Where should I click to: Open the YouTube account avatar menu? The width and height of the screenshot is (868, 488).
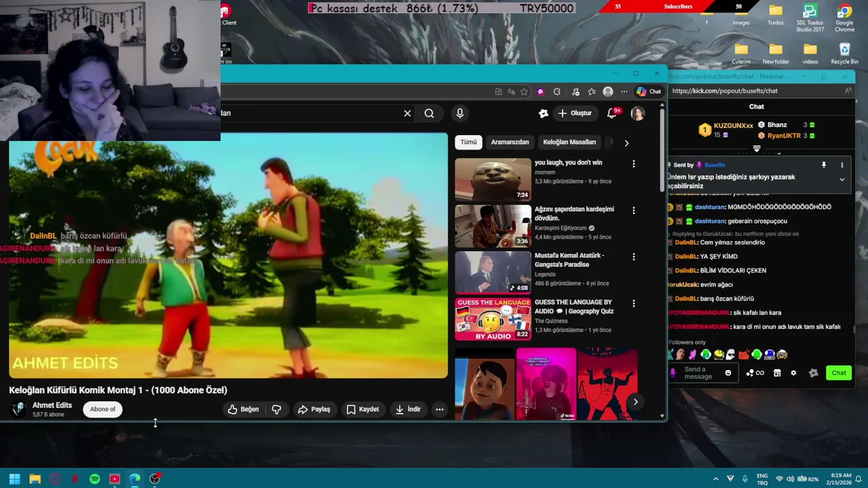click(x=638, y=113)
